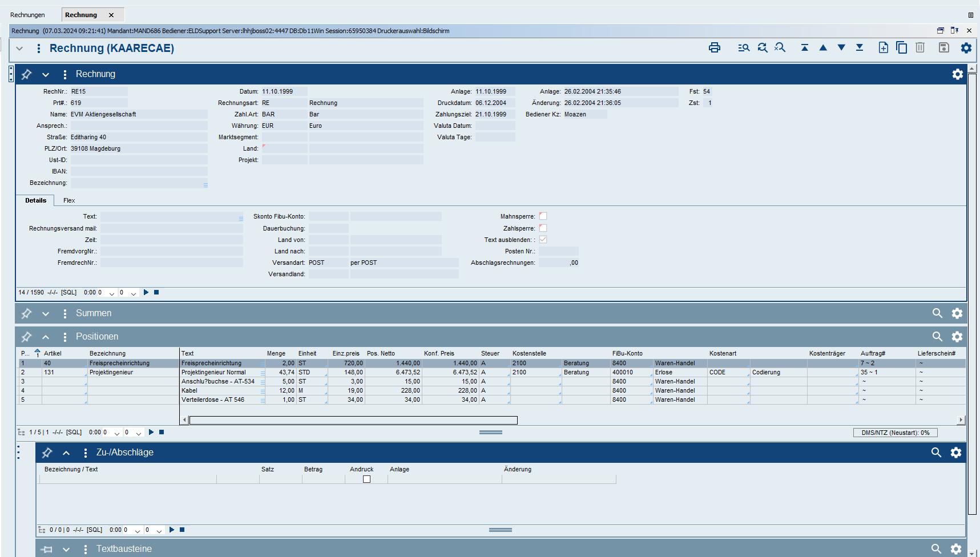
Task: Clear search with magnifier-x icon
Action: coord(780,48)
